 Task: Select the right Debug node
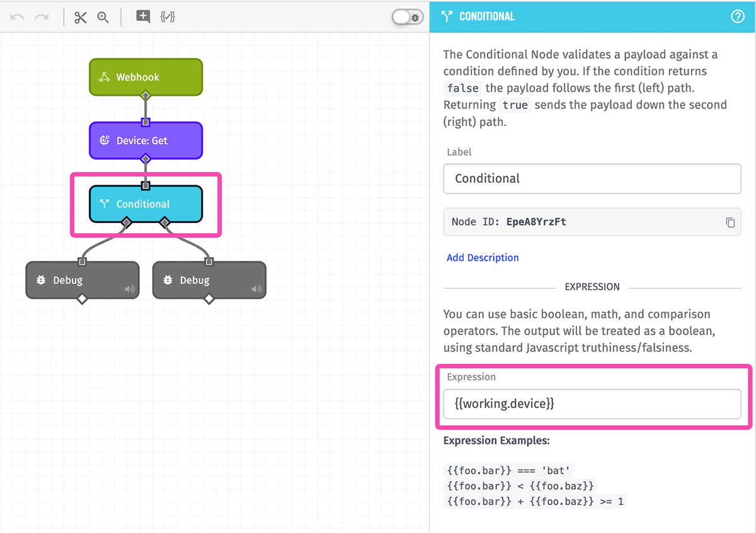click(209, 280)
